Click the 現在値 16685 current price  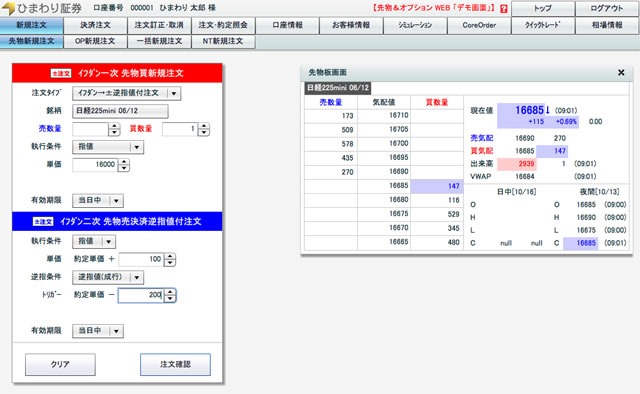[529, 110]
